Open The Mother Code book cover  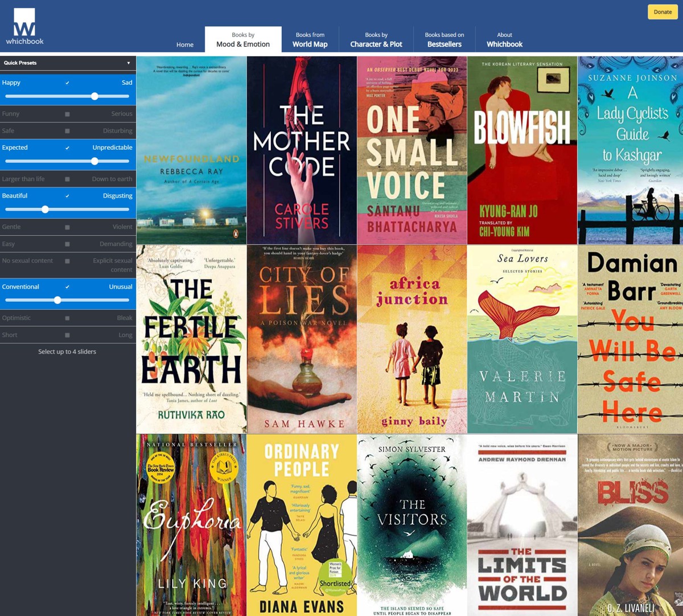[302, 150]
